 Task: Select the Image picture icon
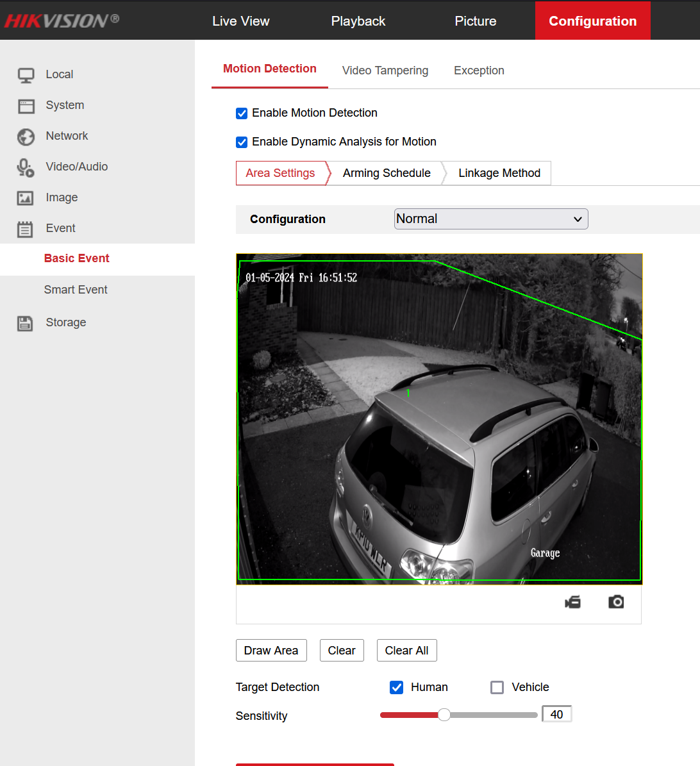(x=26, y=198)
